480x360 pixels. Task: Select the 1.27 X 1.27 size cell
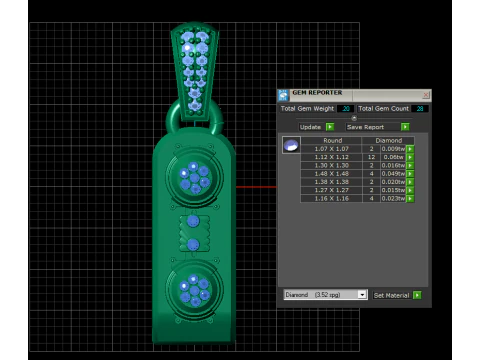(x=332, y=190)
